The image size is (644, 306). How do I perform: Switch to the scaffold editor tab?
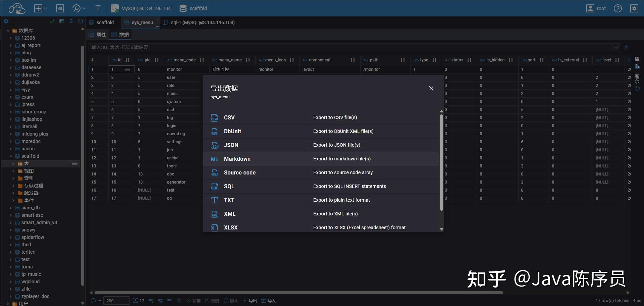coord(102,22)
